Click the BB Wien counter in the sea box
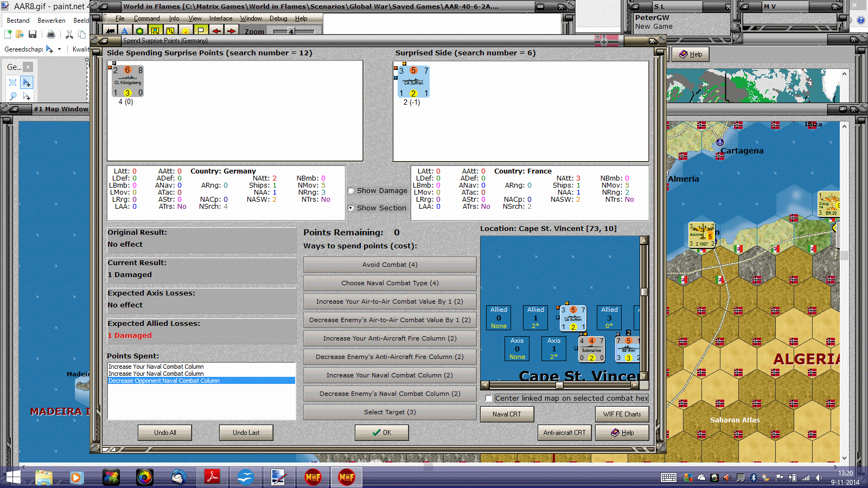Image resolution: width=868 pixels, height=488 pixels. coord(628,349)
